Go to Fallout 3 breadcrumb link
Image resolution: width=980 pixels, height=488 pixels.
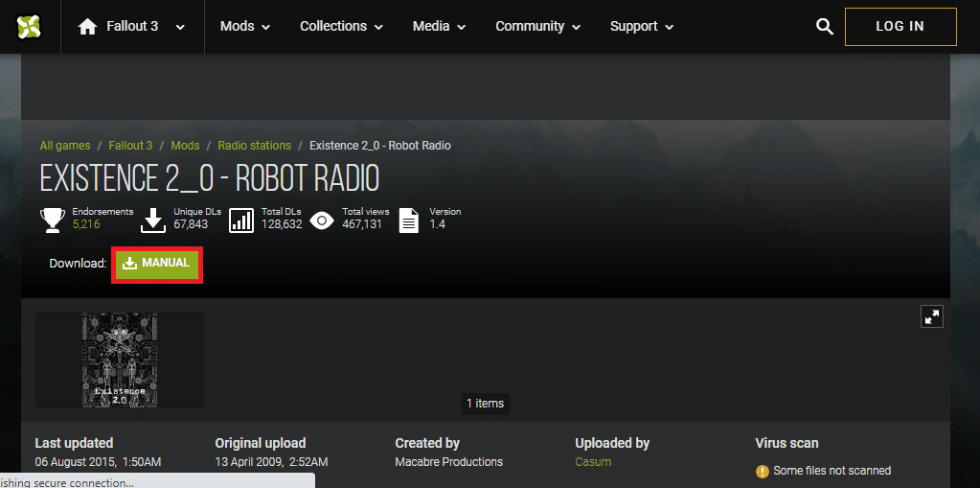130,145
